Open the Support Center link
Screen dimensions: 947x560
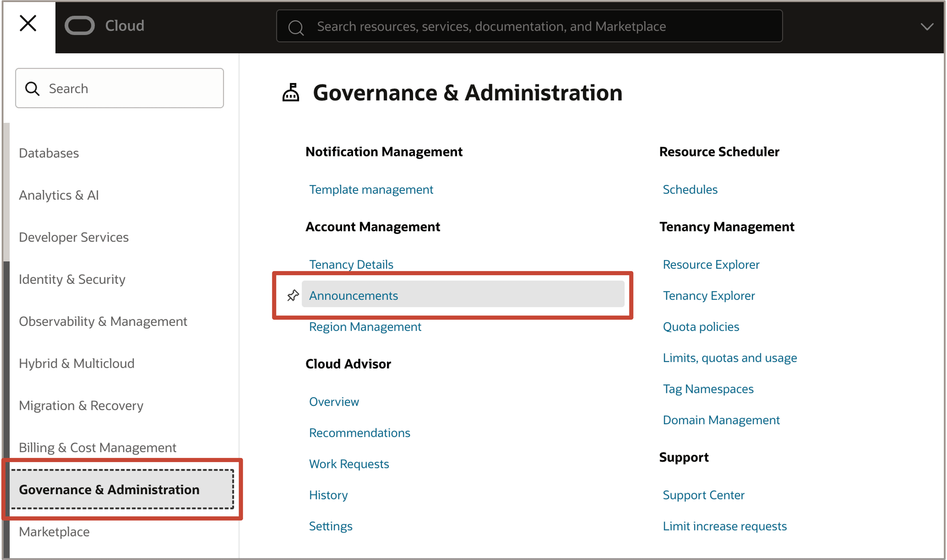click(704, 495)
